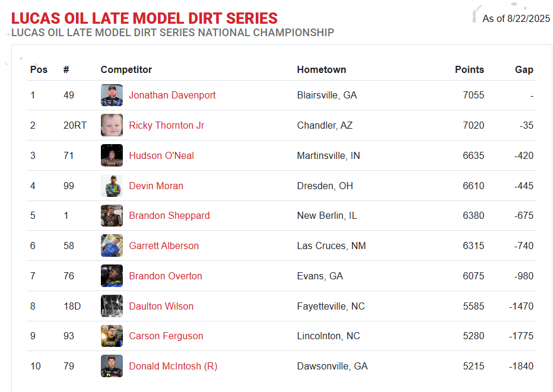Click Daulton Wilson's profile picture
Image resolution: width=553 pixels, height=392 pixels.
(x=112, y=306)
